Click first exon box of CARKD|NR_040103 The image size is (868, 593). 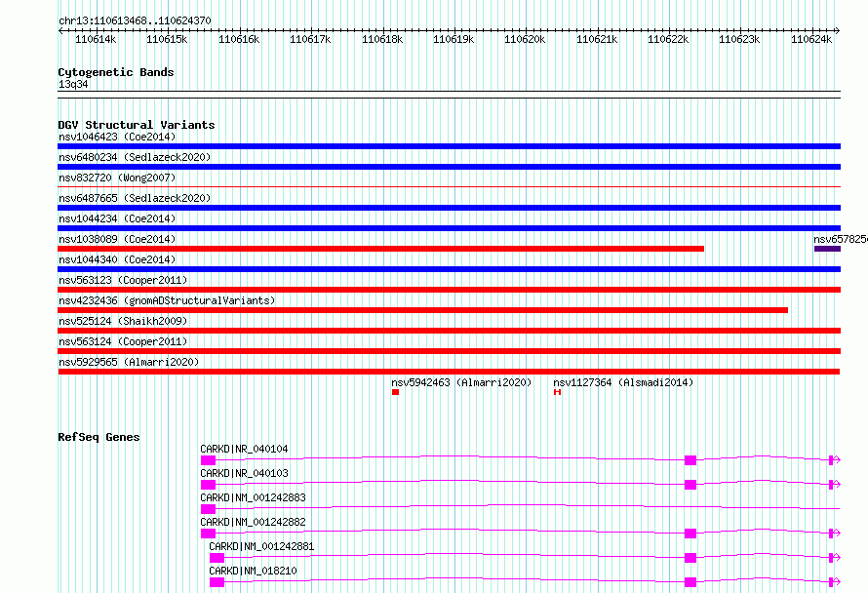point(208,485)
